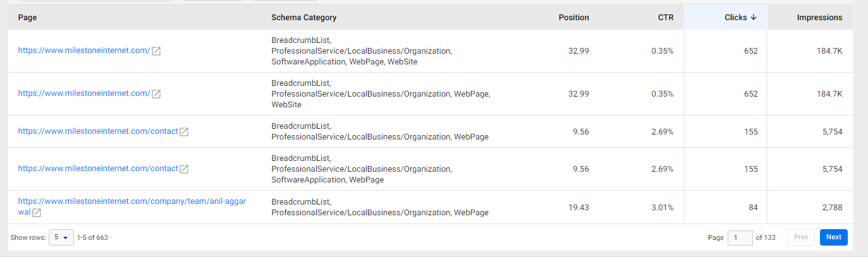
Task: Open the first-row milestoneinternet.com homepage link
Action: pyautogui.click(x=84, y=51)
